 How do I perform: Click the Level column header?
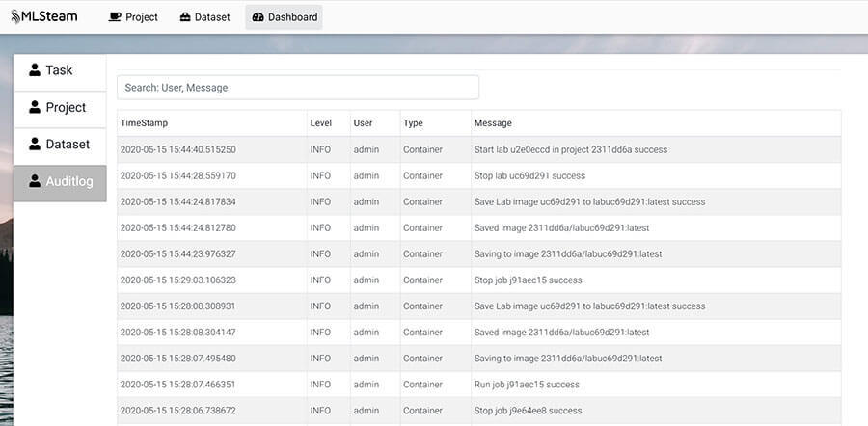[320, 123]
